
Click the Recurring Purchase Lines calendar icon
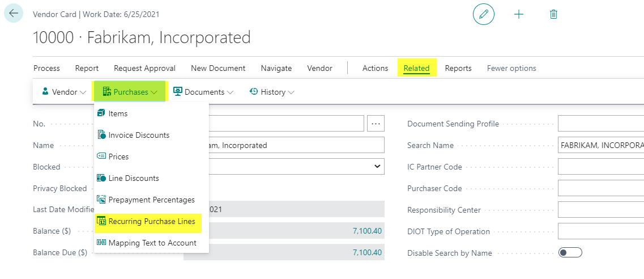[x=101, y=222]
